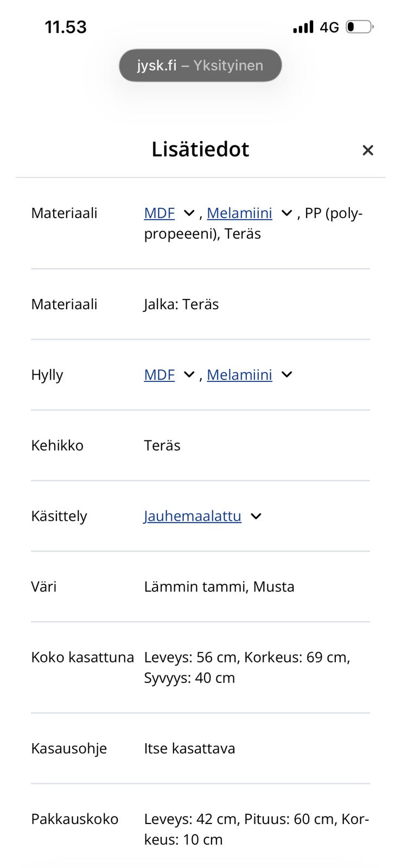This screenshot has width=401, height=868.
Task: Tap the jysk.fi address pill
Action: (x=200, y=65)
